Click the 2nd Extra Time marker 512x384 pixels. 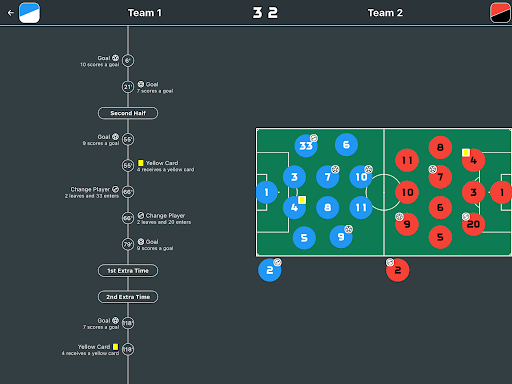(128, 297)
